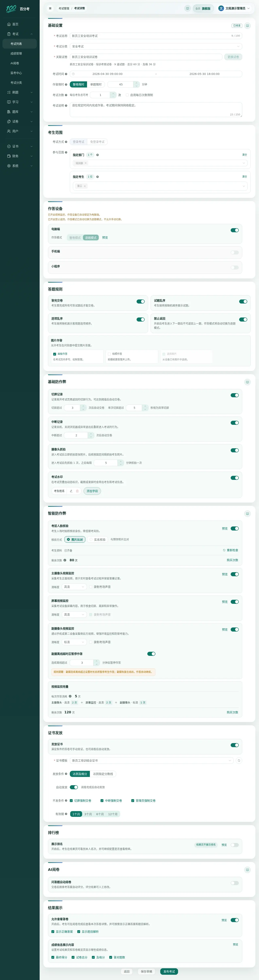The height and width of the screenshot is (980, 259).
Task: Delete 考生姓名 watermark field with trash icon
Action: point(77,491)
